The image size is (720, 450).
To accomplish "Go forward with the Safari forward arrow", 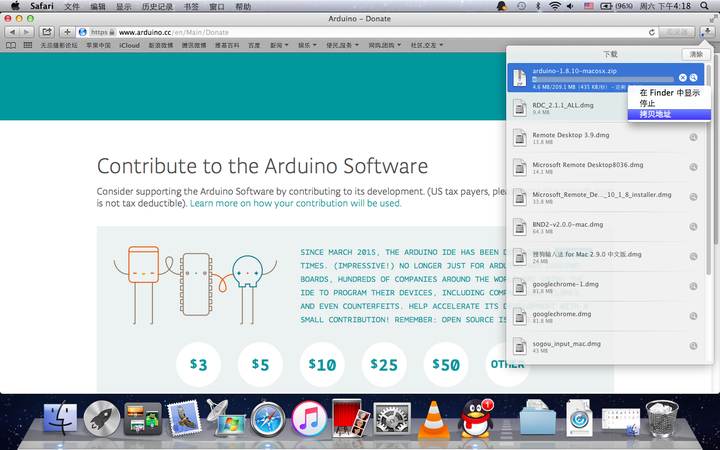I will 26,32.
